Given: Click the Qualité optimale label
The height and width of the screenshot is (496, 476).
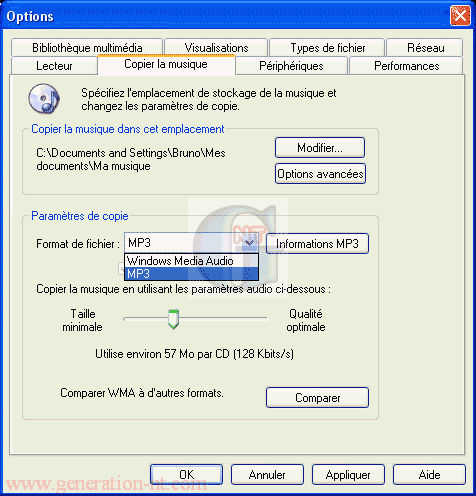Looking at the screenshot, I should pos(306,320).
